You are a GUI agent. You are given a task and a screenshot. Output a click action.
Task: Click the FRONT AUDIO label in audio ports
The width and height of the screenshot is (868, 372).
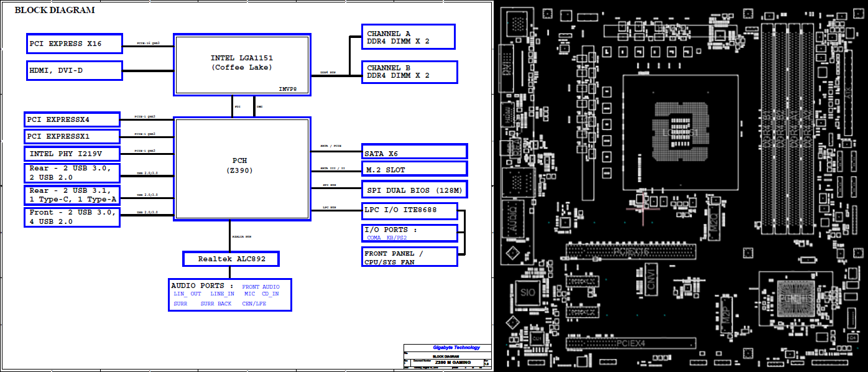(261, 287)
